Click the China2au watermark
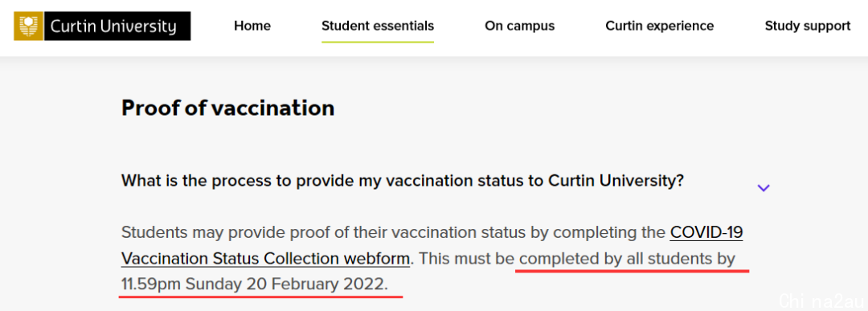 [x=819, y=301]
